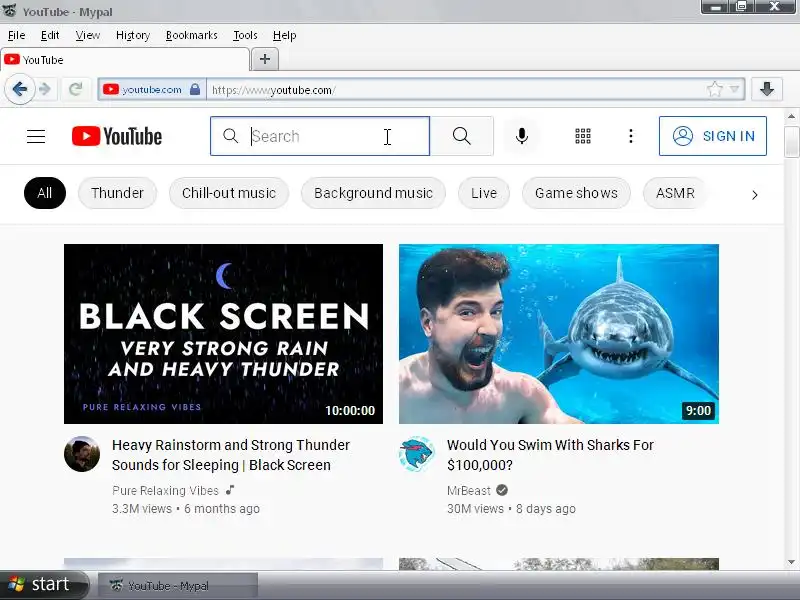Click the Mypal raccoon icon in title bar

(x=9, y=10)
